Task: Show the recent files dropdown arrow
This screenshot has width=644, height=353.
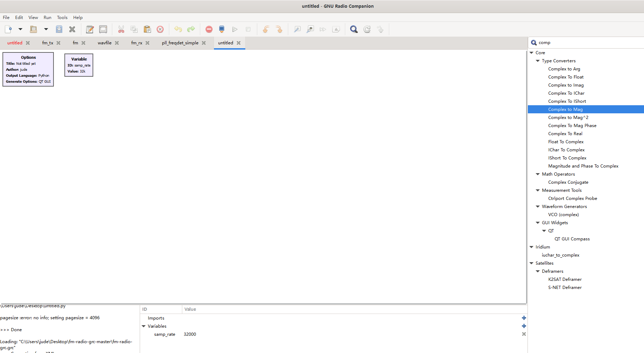Action: point(46,29)
